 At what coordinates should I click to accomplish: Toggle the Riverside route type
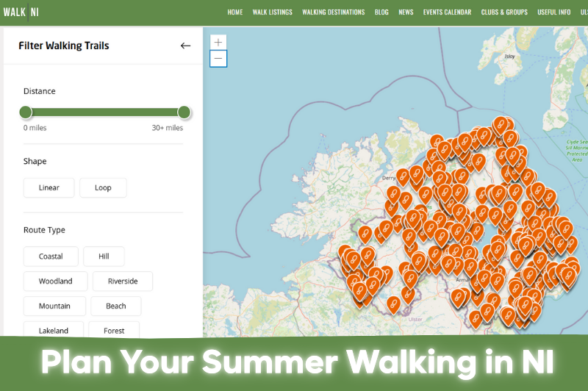click(x=123, y=281)
